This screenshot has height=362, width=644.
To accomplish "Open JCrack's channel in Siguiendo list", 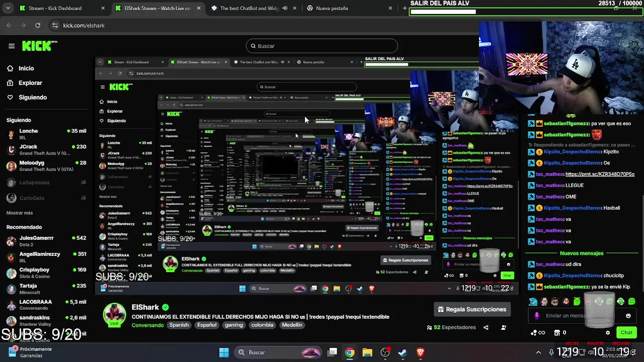I will point(46,150).
